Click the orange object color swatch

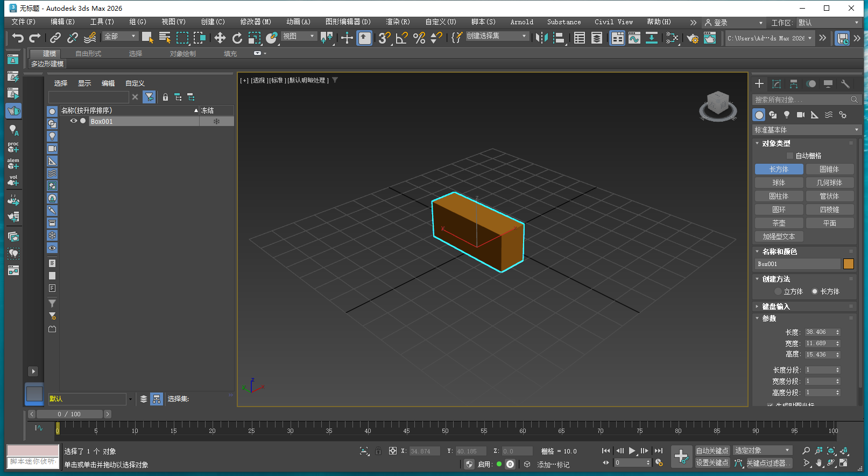pos(848,264)
